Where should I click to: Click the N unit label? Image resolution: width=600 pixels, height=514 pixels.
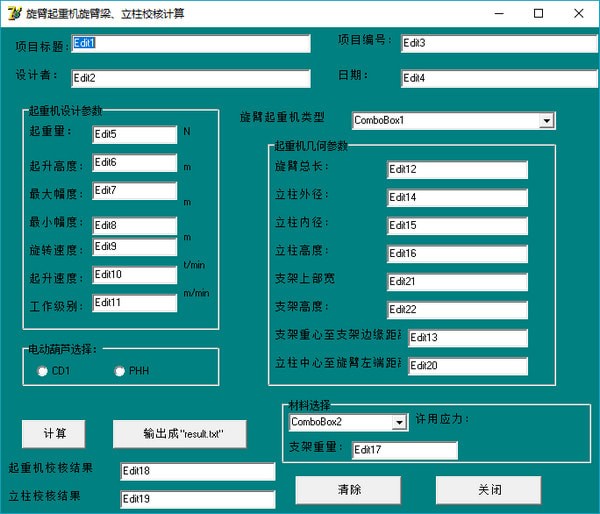pos(187,132)
